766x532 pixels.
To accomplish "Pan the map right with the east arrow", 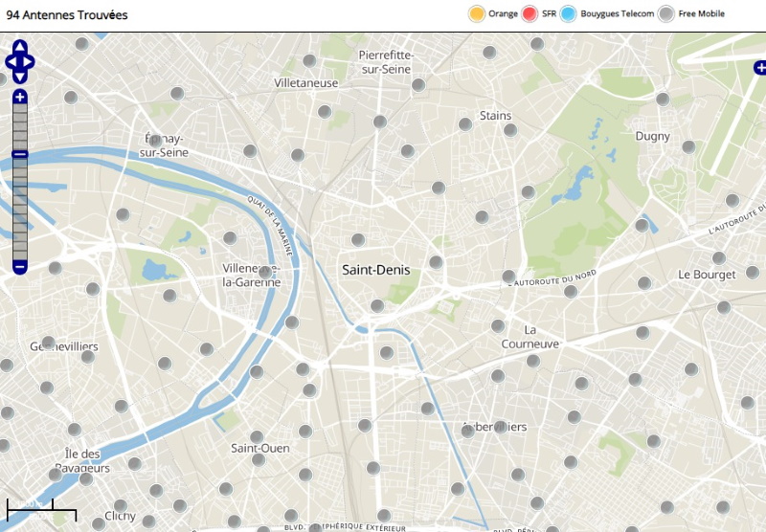I will [x=29, y=62].
